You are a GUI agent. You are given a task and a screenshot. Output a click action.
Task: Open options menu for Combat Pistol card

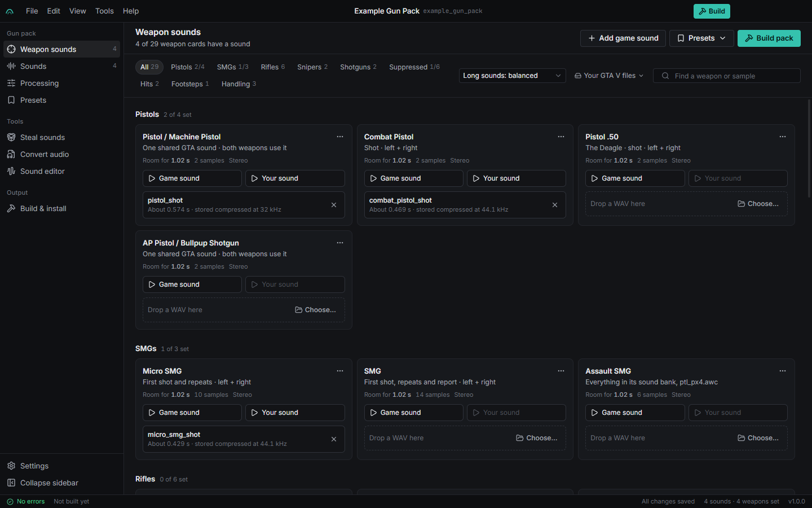coord(561,137)
